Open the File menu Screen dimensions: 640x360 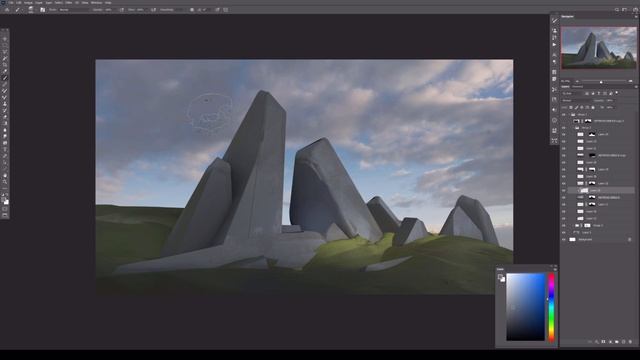[x=11, y=2]
